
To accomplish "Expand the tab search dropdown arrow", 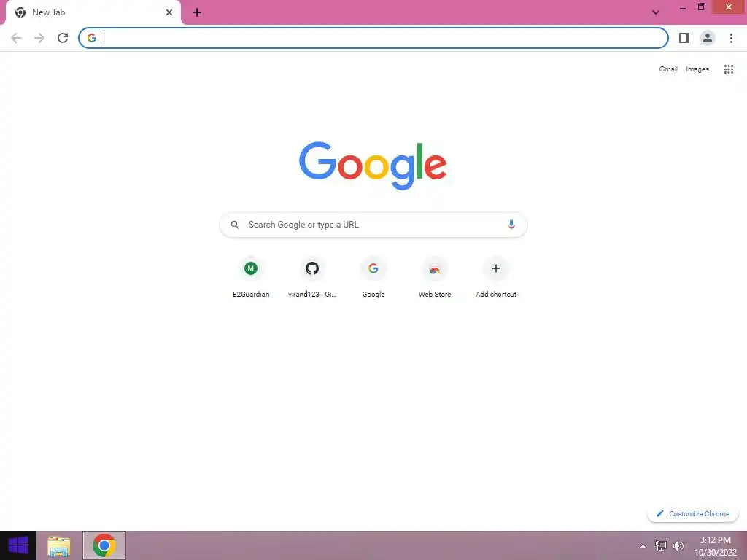I will [x=656, y=12].
